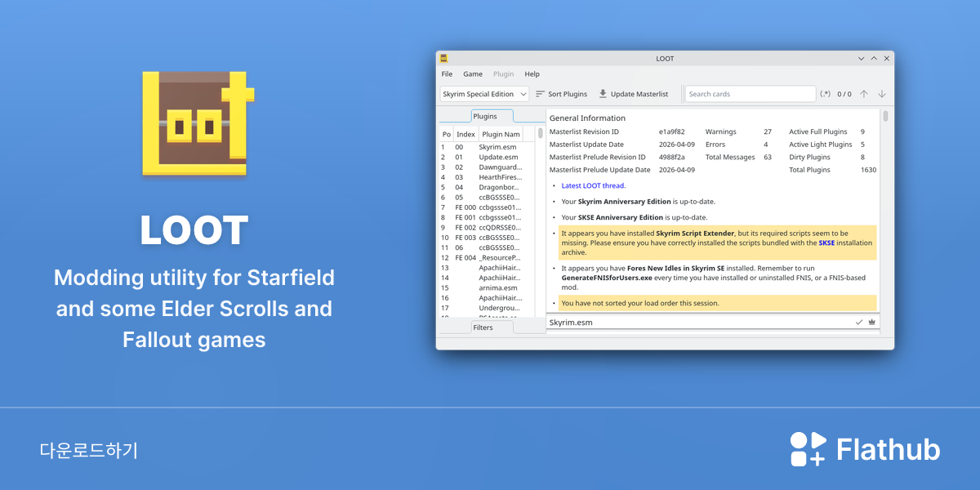Click the Errors label

point(715,145)
